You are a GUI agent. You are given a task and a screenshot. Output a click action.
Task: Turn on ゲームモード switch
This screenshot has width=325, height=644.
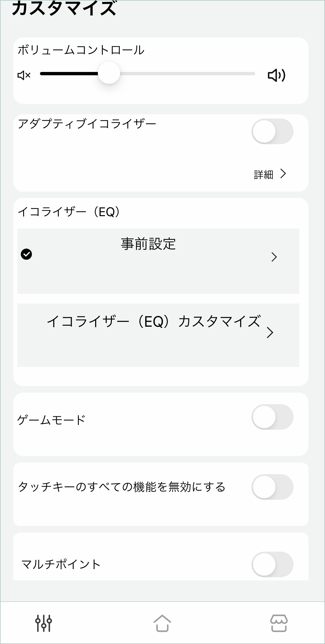pos(272,417)
